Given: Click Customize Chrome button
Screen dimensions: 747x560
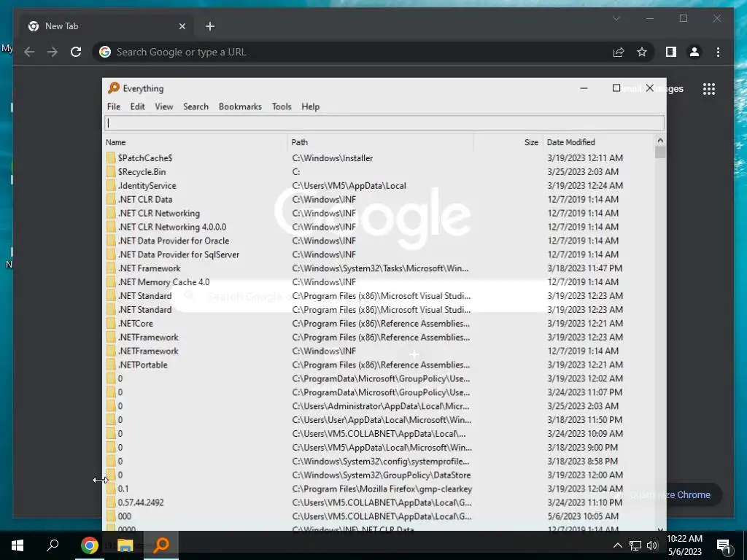Looking at the screenshot, I should click(x=667, y=495).
